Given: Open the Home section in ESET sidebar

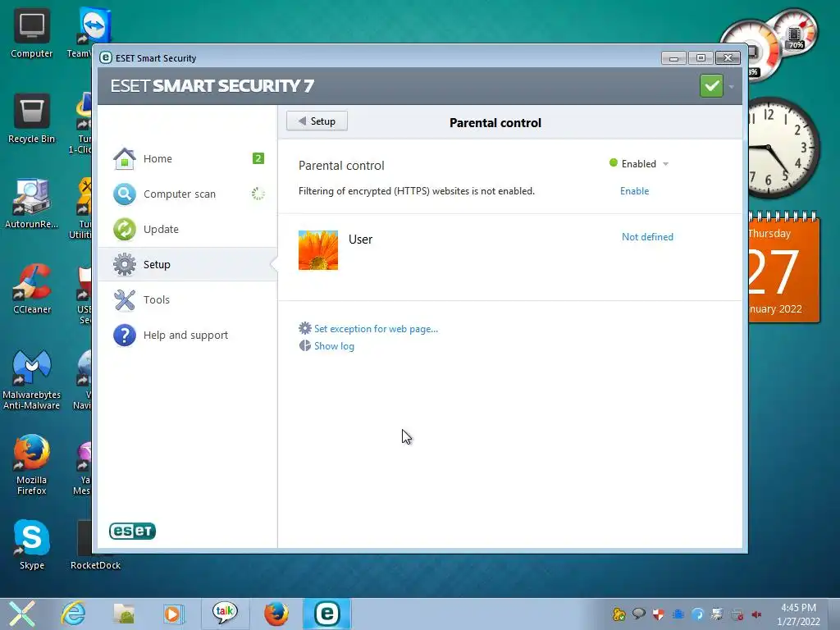Looking at the screenshot, I should (188, 158).
